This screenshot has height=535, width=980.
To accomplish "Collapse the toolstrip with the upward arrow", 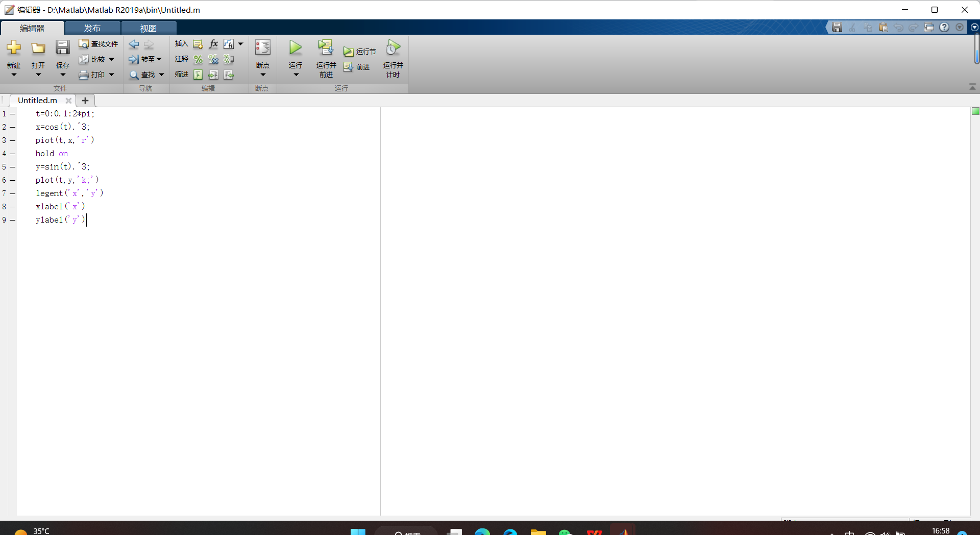I will click(x=972, y=87).
